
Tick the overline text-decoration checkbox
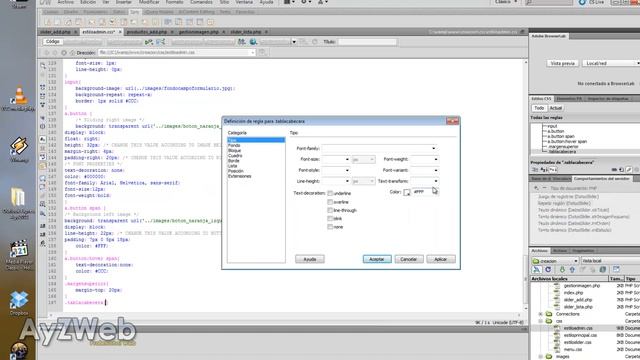[330, 202]
